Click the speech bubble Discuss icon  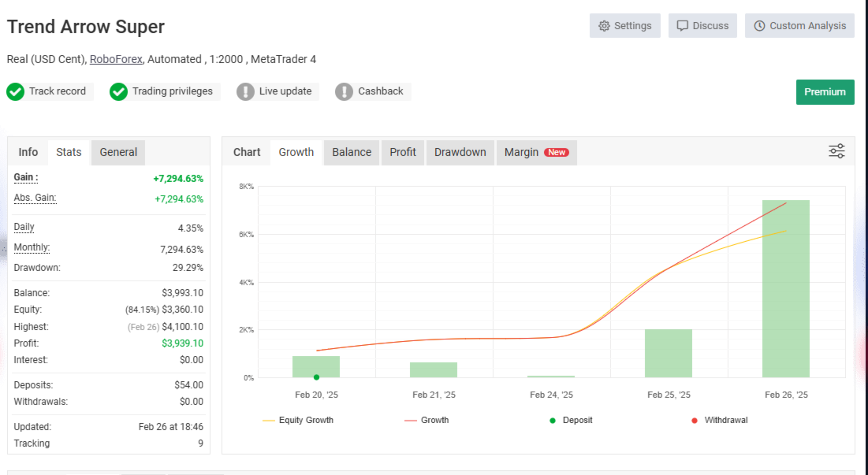click(x=683, y=26)
